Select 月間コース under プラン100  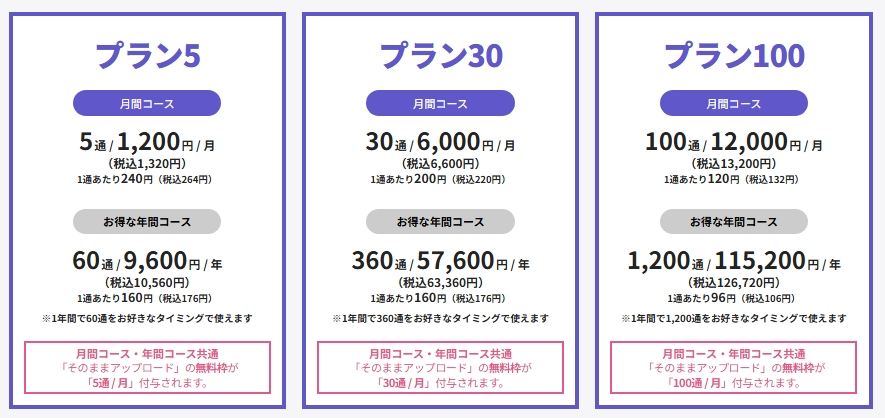pyautogui.click(x=734, y=103)
